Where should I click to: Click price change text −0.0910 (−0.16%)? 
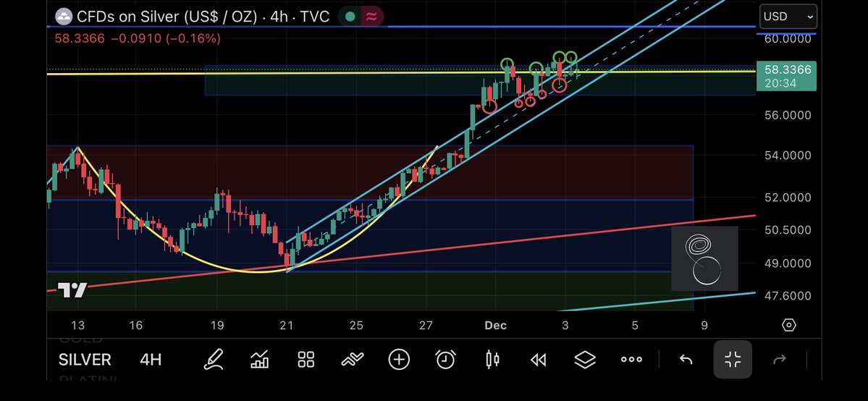[166, 38]
